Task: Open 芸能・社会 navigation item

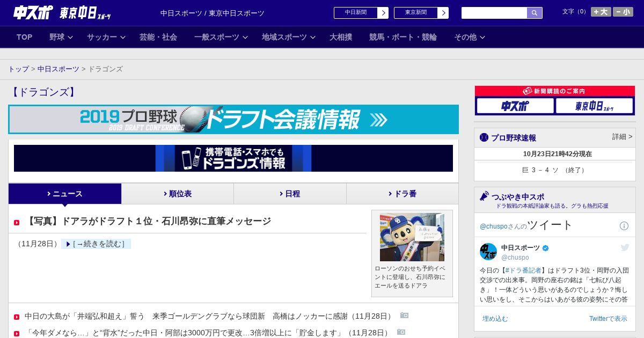Action: (x=158, y=37)
